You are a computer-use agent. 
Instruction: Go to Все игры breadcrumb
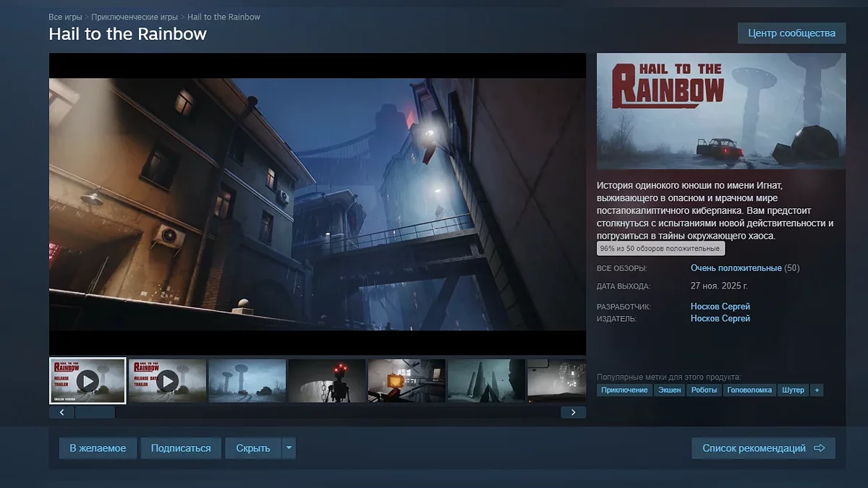64,17
